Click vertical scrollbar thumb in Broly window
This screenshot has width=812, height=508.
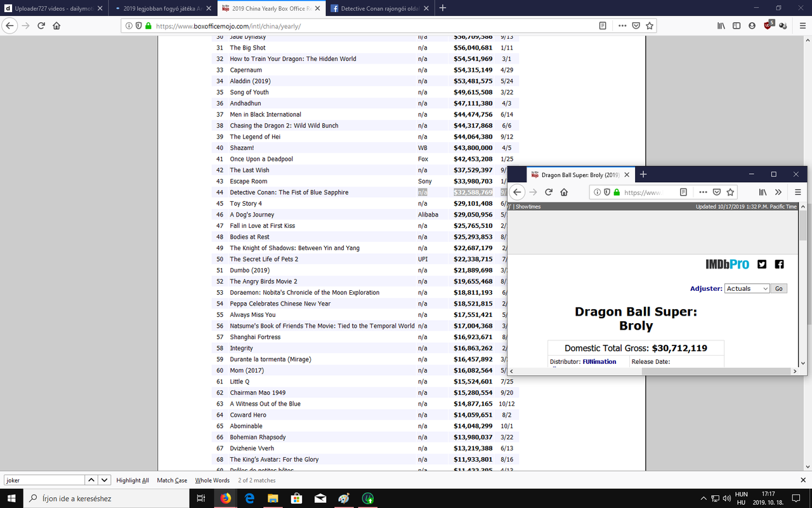(802, 226)
